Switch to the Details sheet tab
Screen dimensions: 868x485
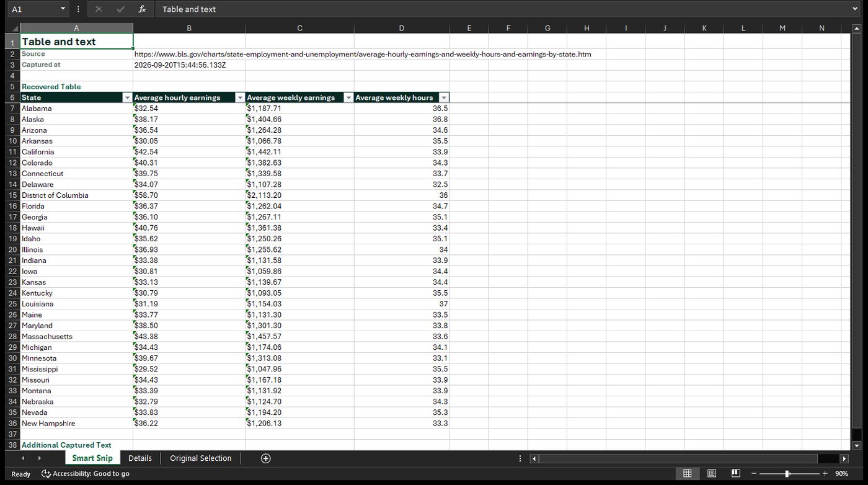(x=140, y=458)
